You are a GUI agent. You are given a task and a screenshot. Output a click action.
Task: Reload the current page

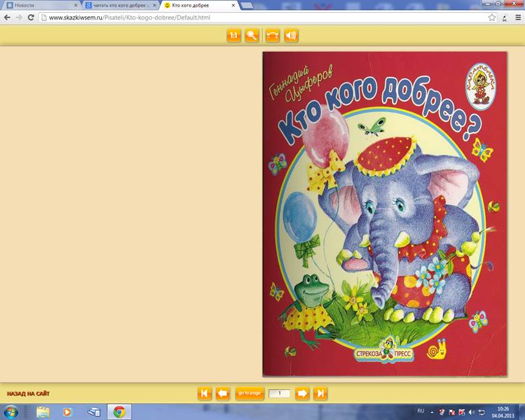[x=31, y=18]
